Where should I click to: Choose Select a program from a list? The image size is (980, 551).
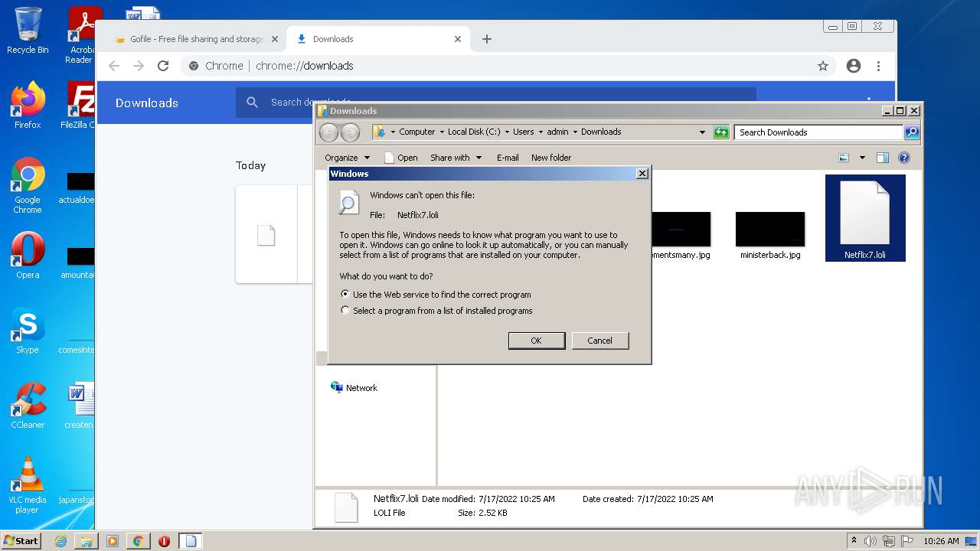click(x=436, y=311)
